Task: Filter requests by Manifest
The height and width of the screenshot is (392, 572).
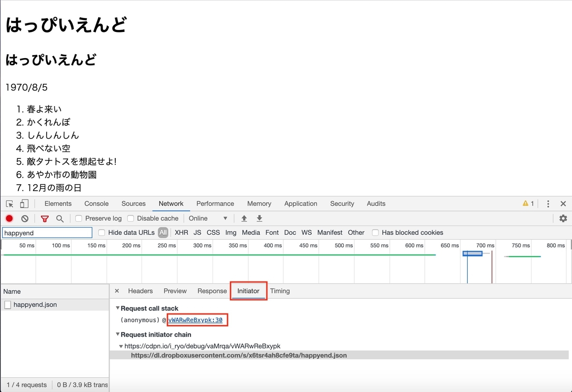Action: click(x=330, y=233)
